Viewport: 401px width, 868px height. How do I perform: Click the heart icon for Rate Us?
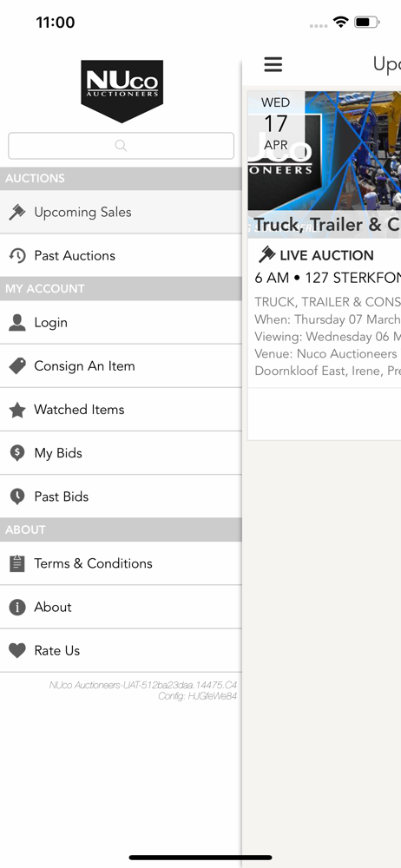pyautogui.click(x=17, y=650)
